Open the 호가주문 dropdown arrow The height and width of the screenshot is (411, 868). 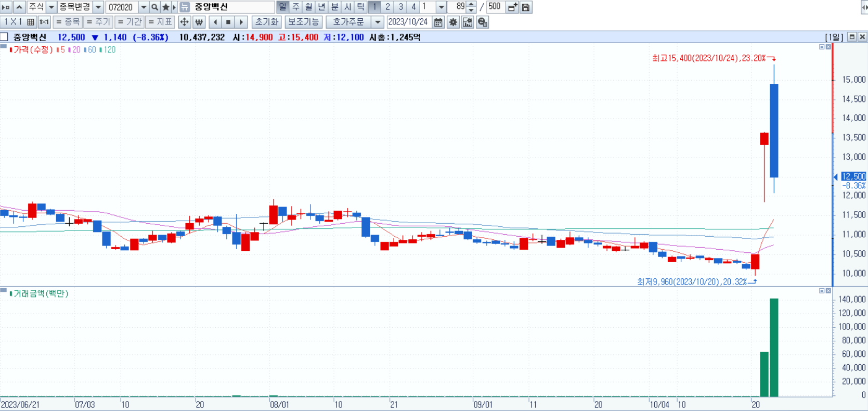point(378,22)
